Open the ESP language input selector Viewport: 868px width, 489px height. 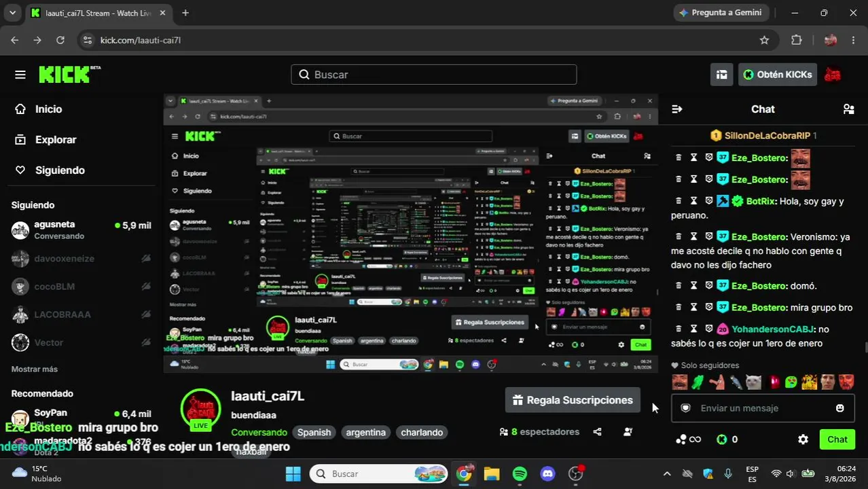coord(752,474)
